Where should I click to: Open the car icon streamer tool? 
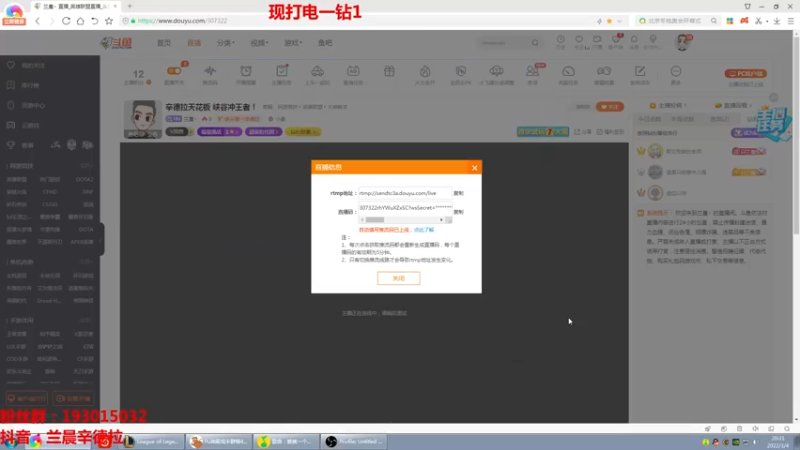tap(317, 73)
